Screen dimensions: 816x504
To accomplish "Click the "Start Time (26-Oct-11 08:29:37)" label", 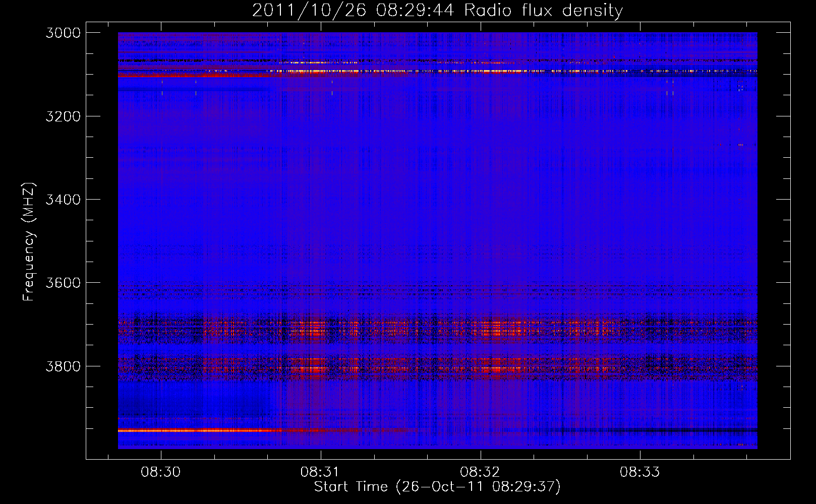I will 438,487.
